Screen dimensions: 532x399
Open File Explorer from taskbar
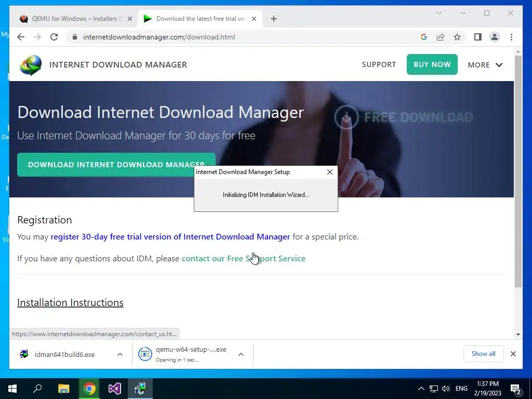[x=63, y=389]
